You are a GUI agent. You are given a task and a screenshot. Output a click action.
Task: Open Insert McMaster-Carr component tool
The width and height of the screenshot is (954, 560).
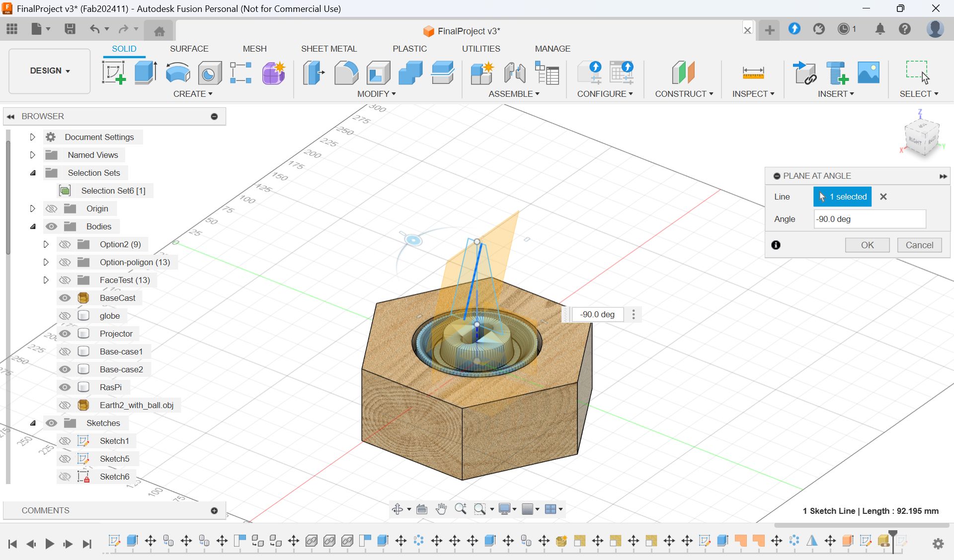point(837,72)
